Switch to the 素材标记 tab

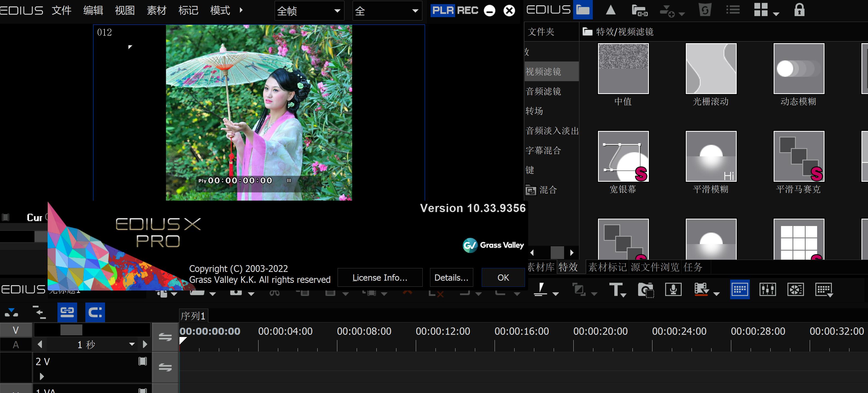tap(608, 267)
